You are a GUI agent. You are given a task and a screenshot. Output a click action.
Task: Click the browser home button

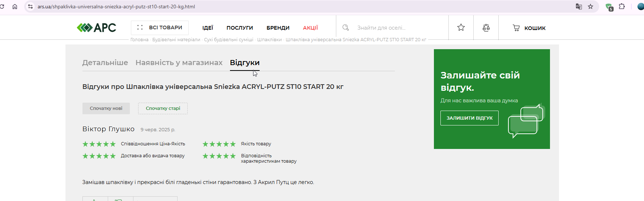click(x=15, y=7)
